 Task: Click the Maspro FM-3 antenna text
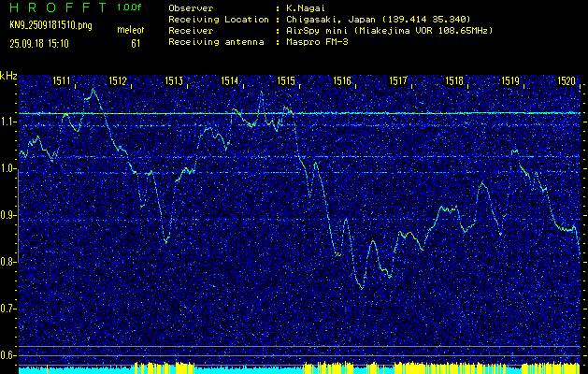pyautogui.click(x=317, y=42)
